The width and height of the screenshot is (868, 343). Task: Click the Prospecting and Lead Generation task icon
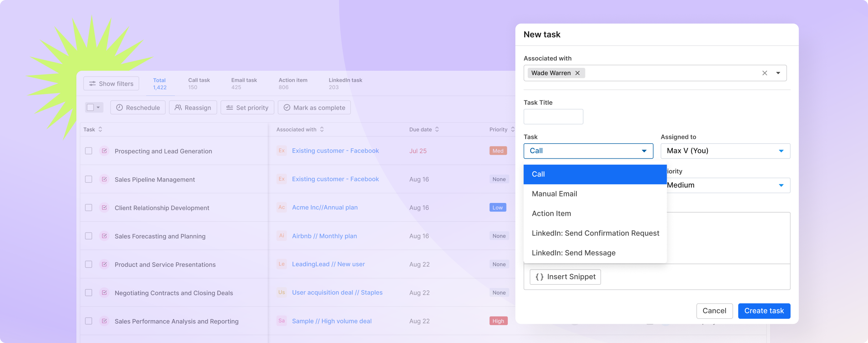click(x=104, y=151)
